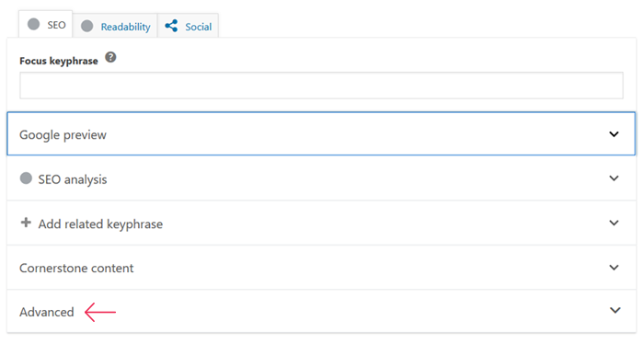Click the Add related keyphrase text

click(x=100, y=224)
